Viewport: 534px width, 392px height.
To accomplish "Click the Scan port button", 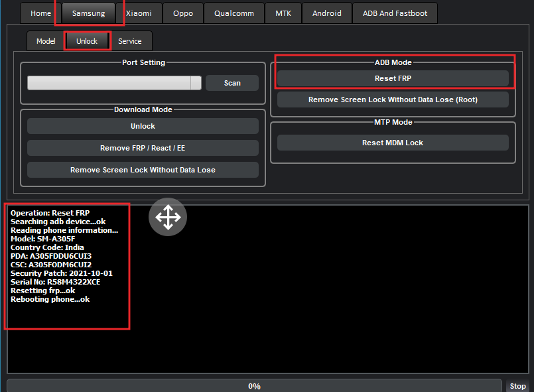I will coord(232,83).
